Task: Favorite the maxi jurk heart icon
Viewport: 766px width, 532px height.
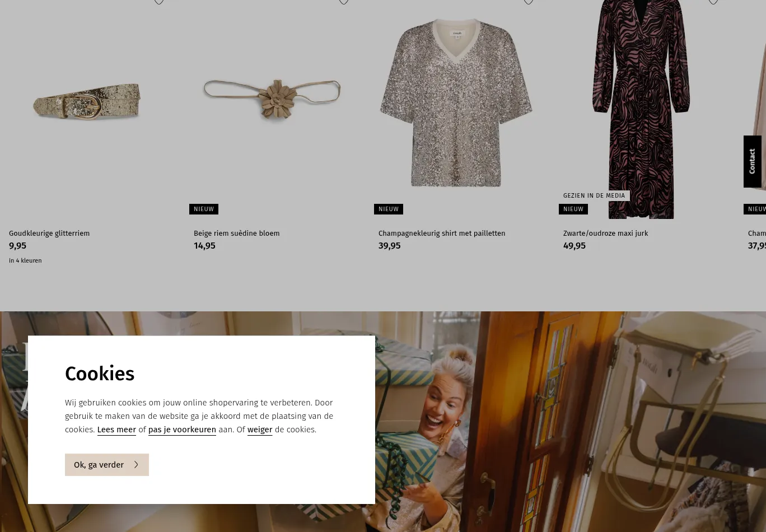Action: (713, 2)
